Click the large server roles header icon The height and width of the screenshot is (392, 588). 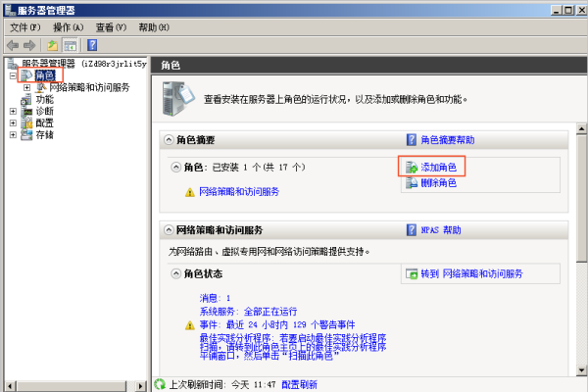pos(178,99)
